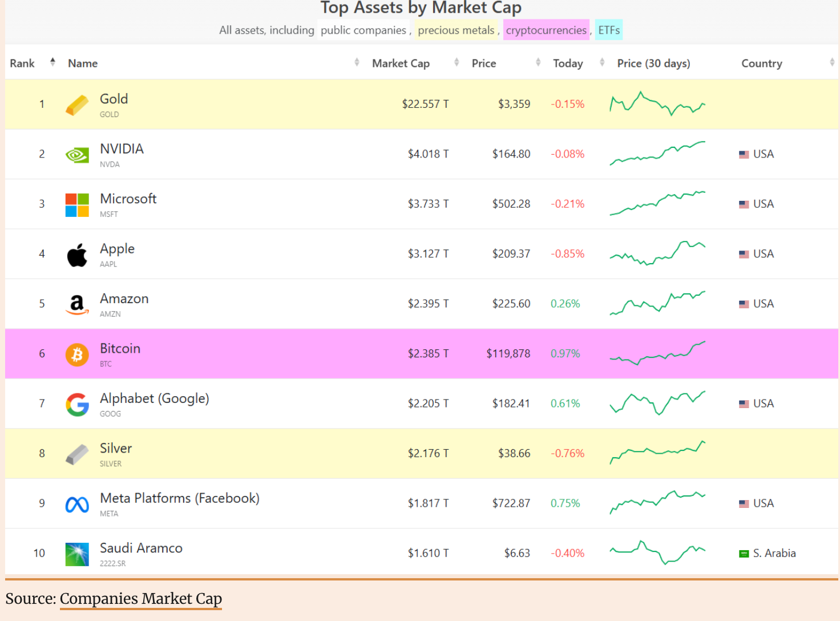Open the Gold asset page
Screen dimensions: 840x621
(x=114, y=99)
